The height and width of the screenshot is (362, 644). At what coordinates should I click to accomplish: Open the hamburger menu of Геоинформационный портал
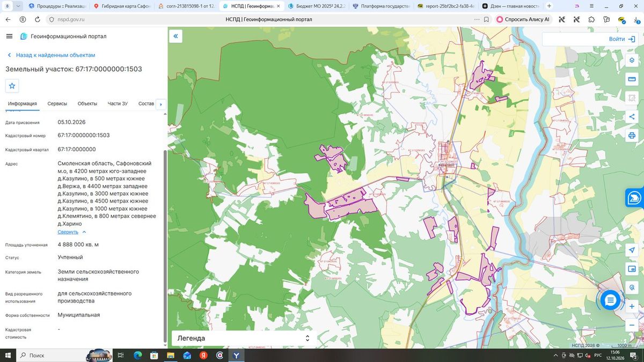click(9, 36)
